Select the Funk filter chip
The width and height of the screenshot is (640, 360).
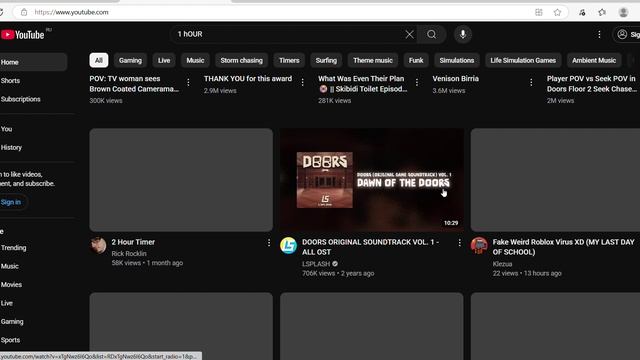coord(416,60)
